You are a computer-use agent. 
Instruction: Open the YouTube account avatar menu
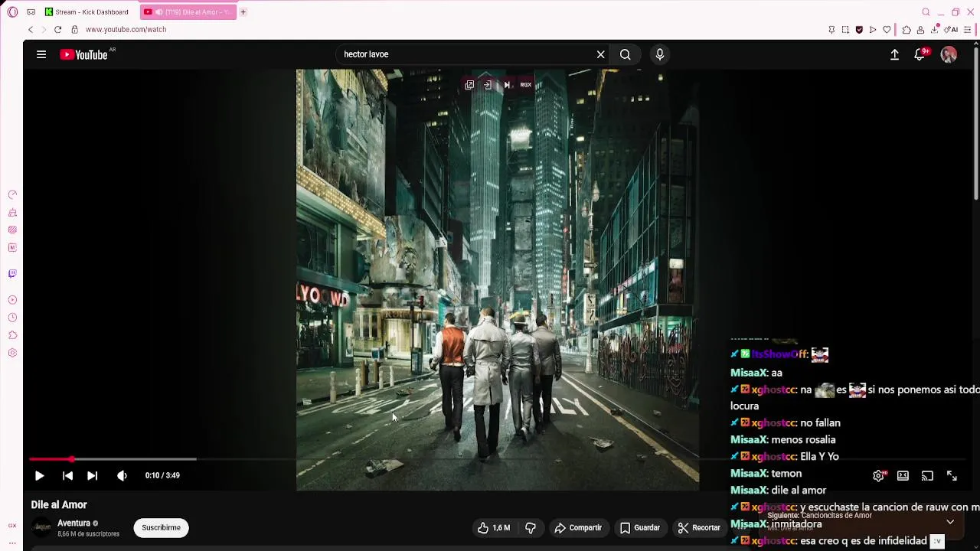[x=949, y=54]
